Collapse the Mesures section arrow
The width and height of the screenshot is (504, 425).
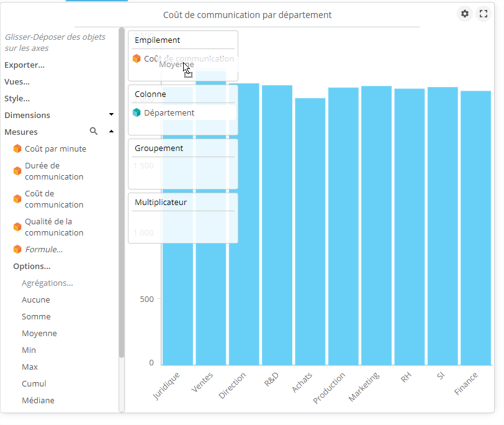(x=111, y=132)
